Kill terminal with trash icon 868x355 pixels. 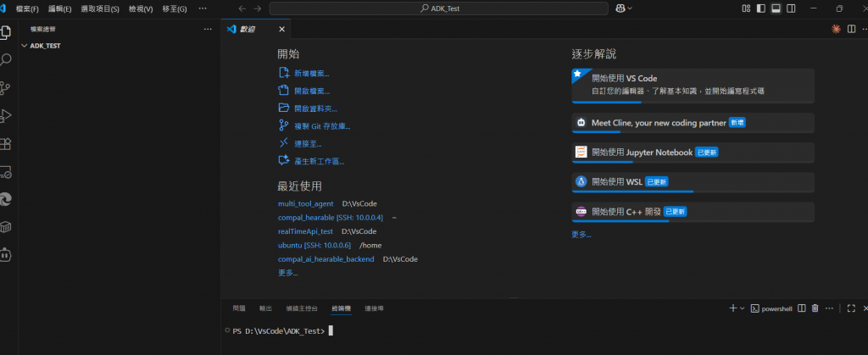tap(815, 308)
